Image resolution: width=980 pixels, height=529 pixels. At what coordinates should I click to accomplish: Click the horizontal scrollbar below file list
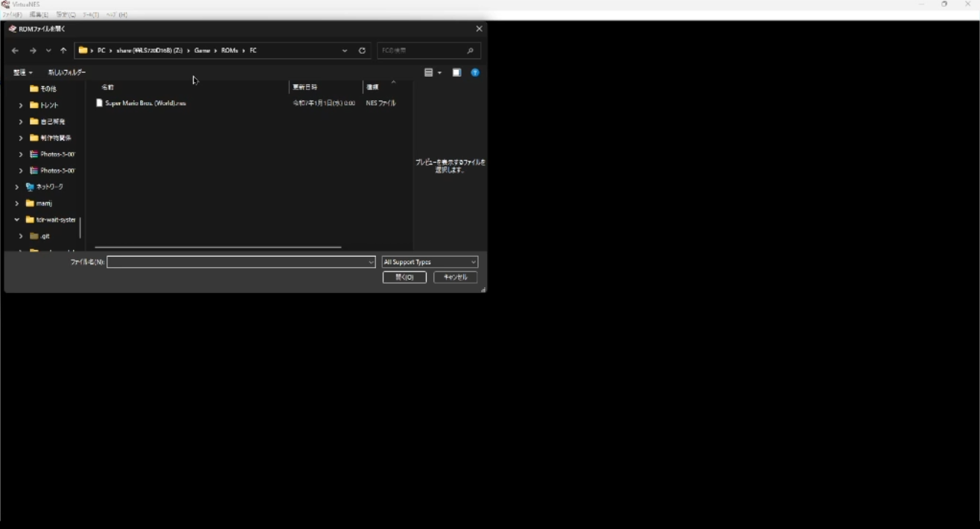click(x=217, y=247)
